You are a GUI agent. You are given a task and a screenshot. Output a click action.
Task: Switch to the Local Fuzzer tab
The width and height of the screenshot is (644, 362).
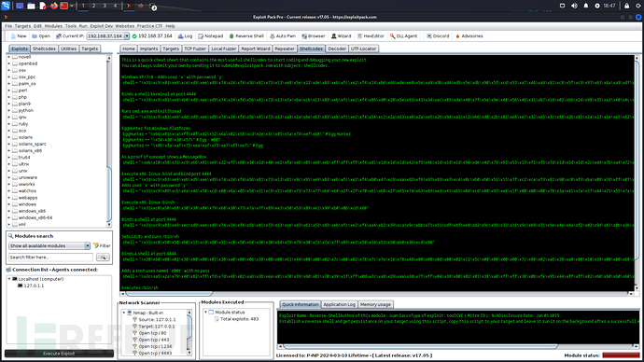tap(223, 49)
